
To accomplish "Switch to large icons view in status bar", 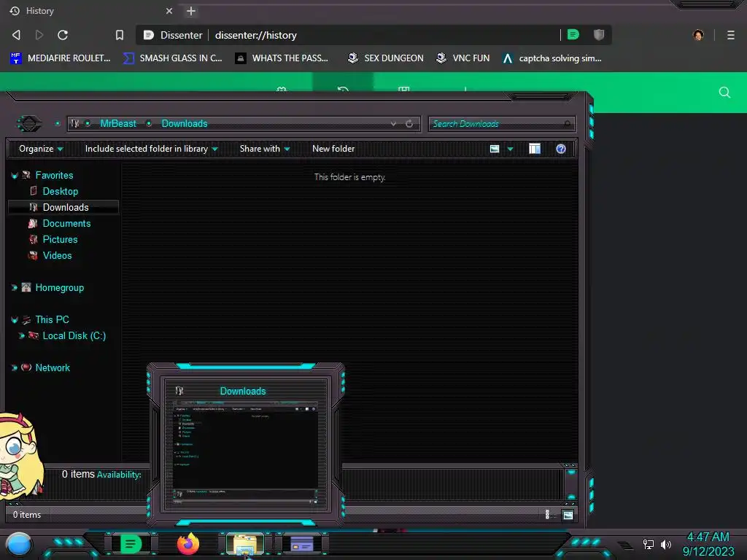I will tap(568, 515).
